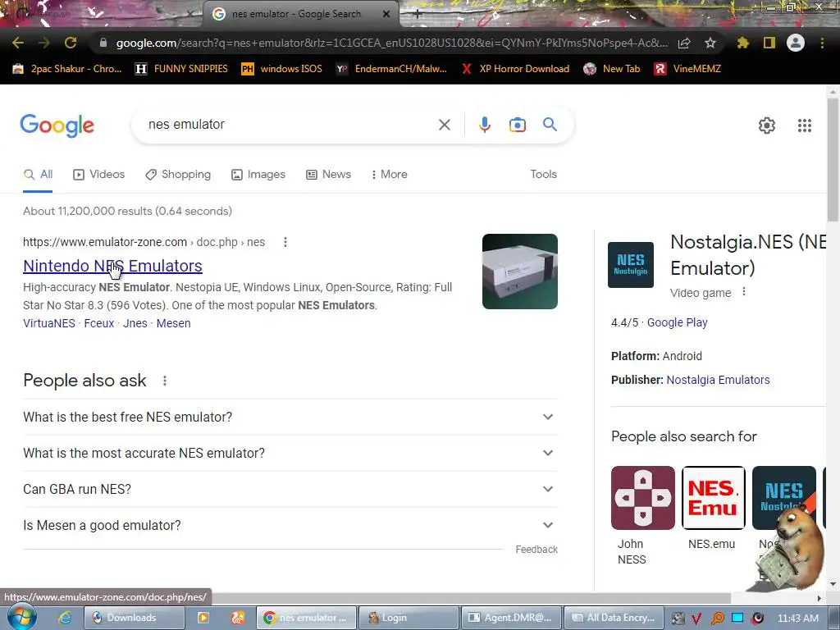This screenshot has height=630, width=840.
Task: Launch Internet Explorer from the taskbar
Action: 65,618
